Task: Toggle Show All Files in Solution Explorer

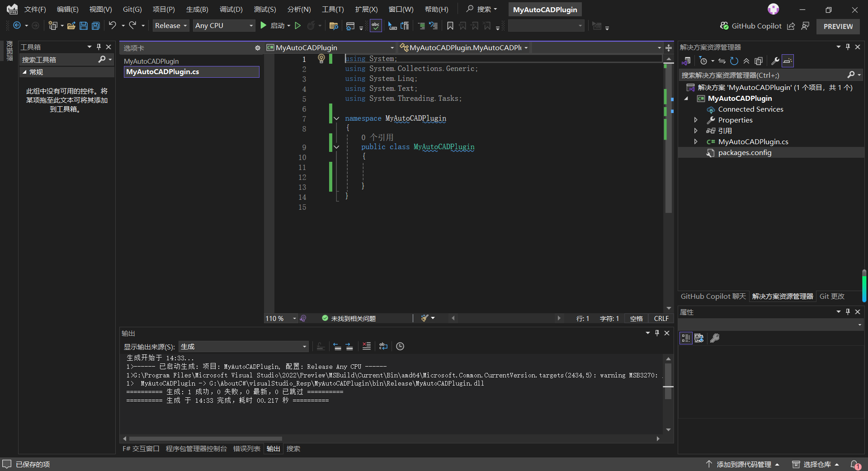Action: click(759, 61)
